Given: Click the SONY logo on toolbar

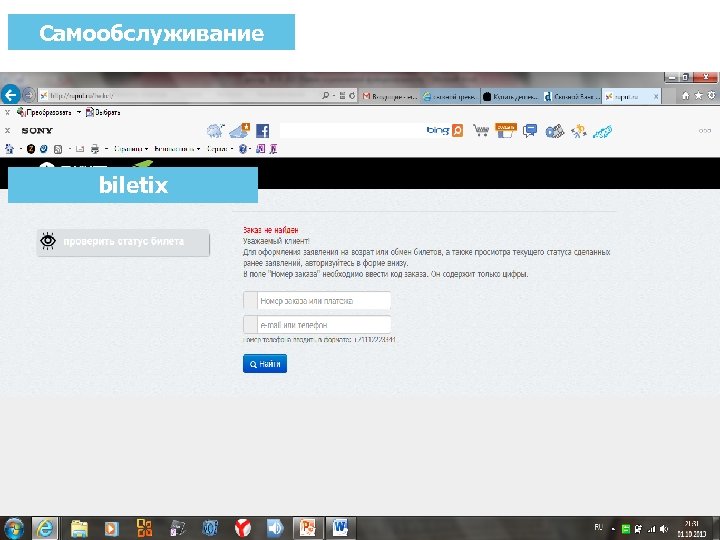Looking at the screenshot, I should click(x=37, y=131).
